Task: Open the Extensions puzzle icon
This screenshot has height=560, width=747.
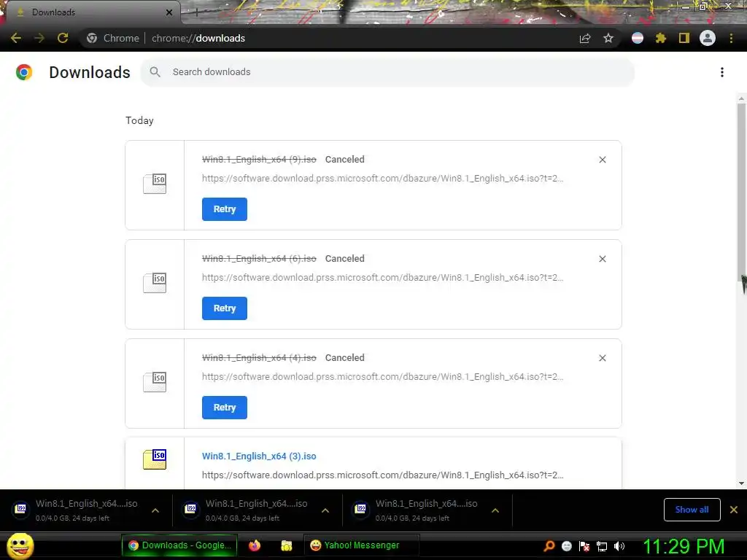Action: [x=661, y=38]
